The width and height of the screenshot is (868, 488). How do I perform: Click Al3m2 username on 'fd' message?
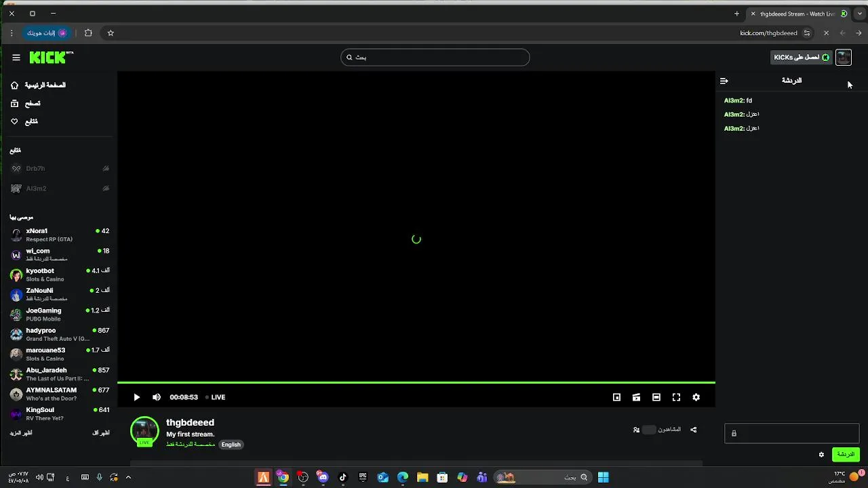click(734, 100)
